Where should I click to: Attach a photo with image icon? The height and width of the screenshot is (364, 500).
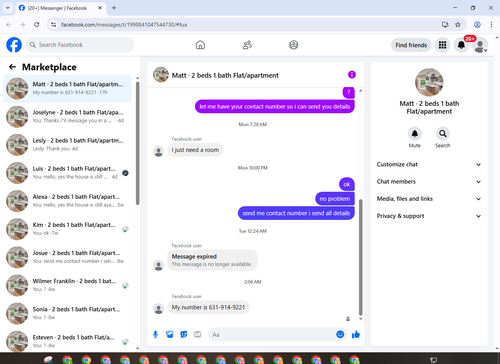coord(170,334)
